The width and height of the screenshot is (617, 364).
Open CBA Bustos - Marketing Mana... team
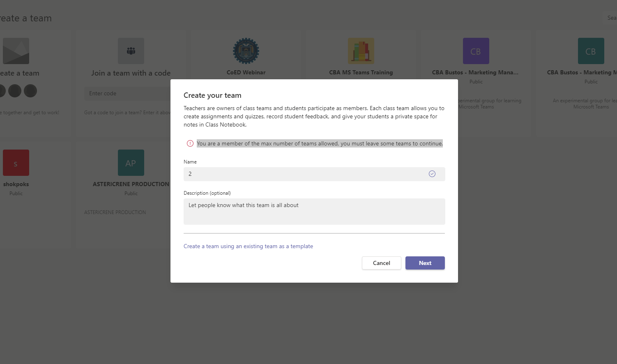(x=475, y=72)
